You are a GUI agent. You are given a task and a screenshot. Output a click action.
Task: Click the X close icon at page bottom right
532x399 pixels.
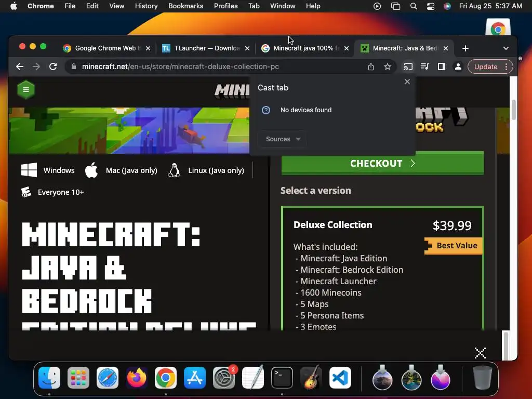[x=480, y=353]
